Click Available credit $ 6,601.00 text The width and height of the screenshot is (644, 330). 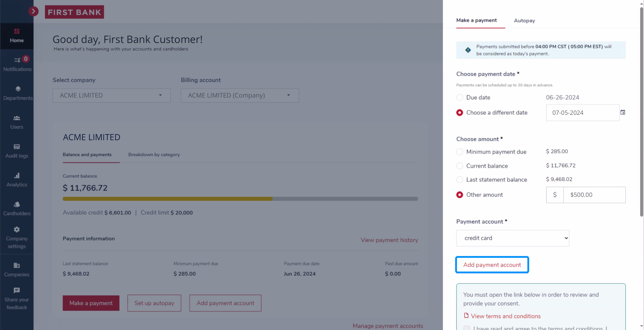[x=97, y=213]
